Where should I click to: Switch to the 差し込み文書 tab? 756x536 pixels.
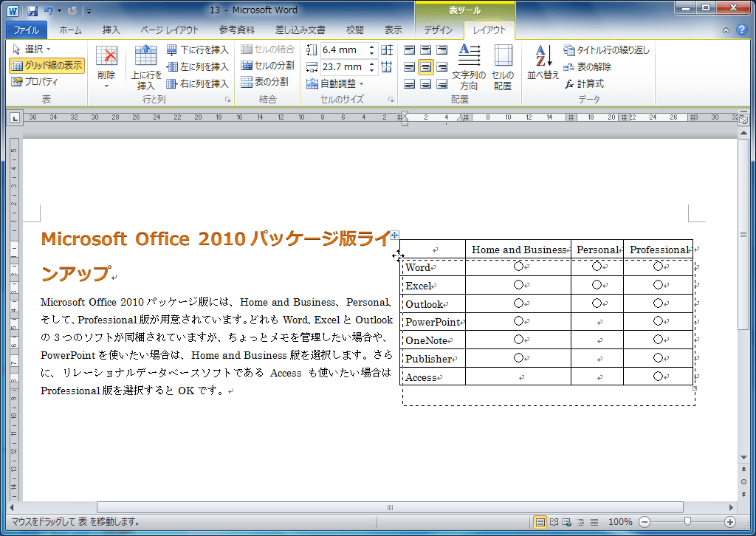[x=300, y=30]
